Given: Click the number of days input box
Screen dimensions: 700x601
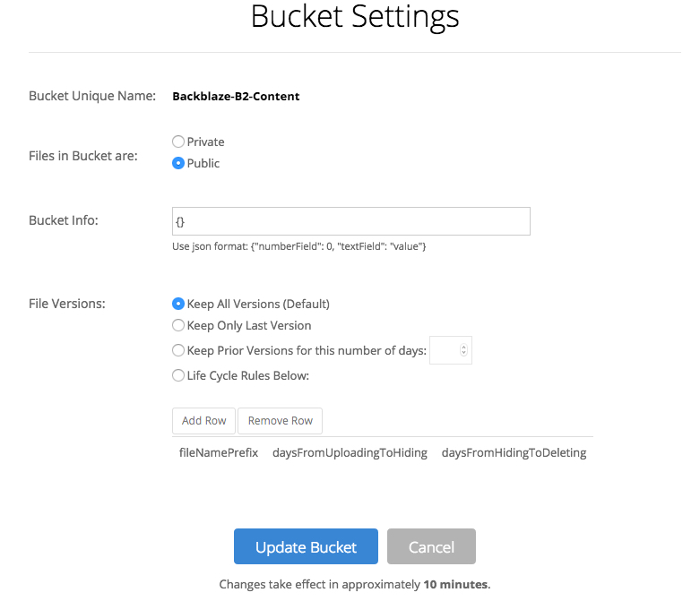Looking at the screenshot, I should [451, 350].
